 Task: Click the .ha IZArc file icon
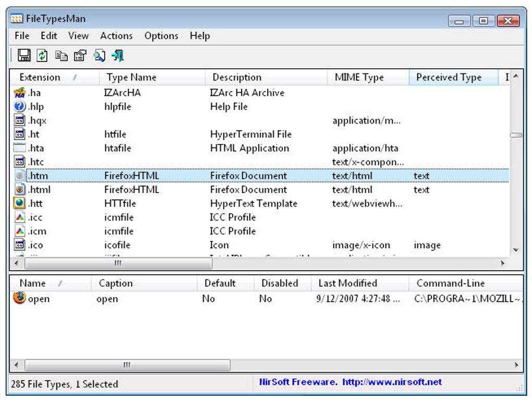20,93
